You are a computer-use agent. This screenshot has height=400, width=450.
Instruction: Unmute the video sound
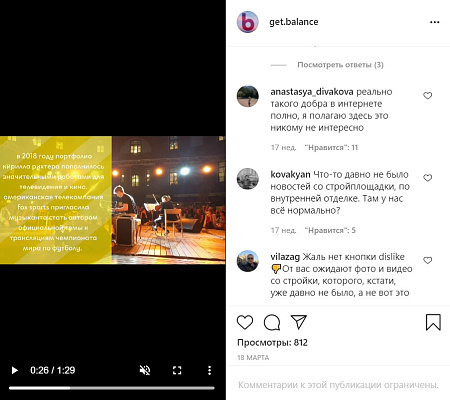click(145, 370)
